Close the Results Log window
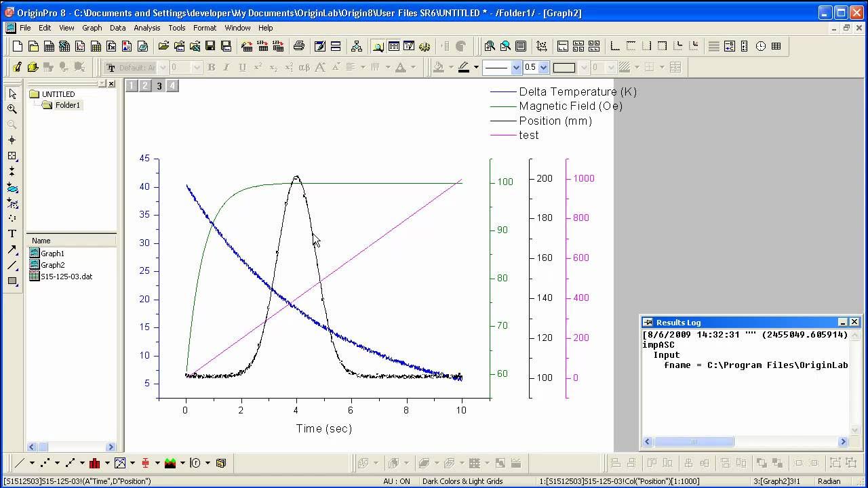Screen dimensions: 868x488 coord(854,322)
